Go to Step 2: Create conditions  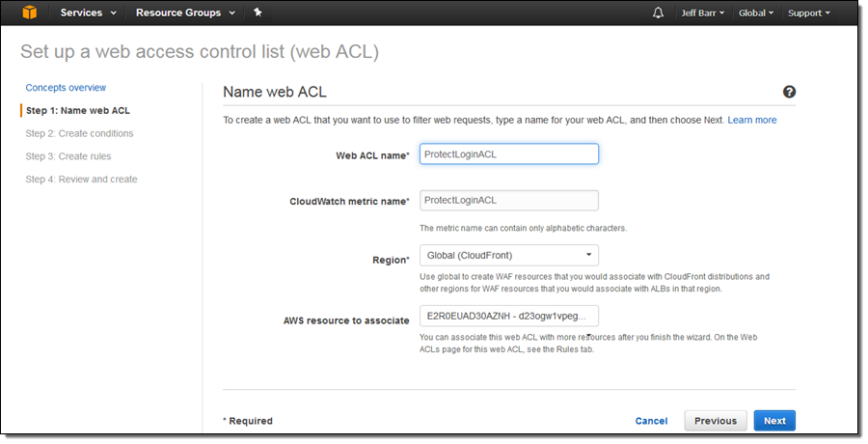point(79,133)
